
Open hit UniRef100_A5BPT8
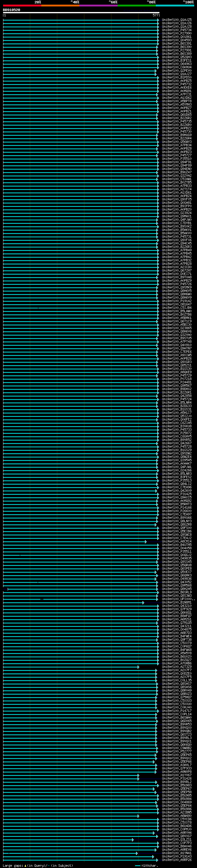point(177,101)
